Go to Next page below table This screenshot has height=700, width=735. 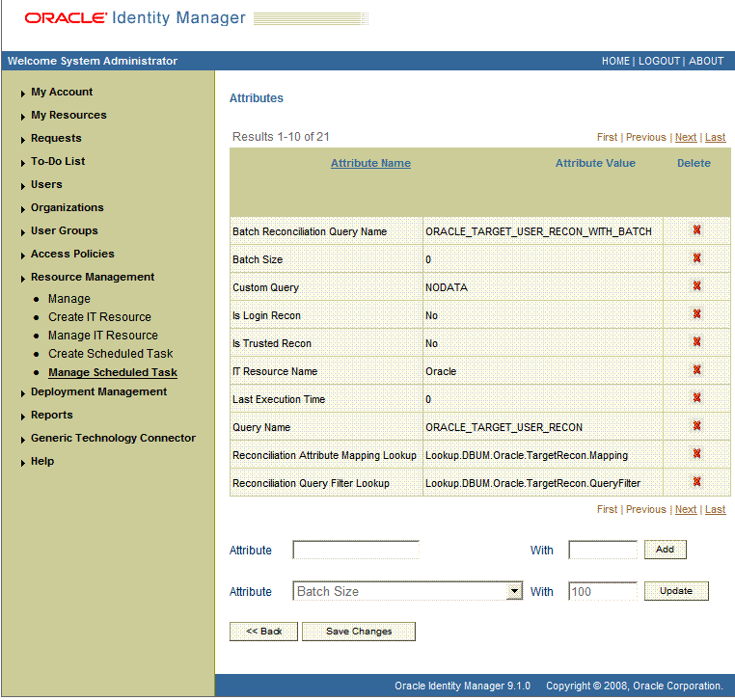685,509
